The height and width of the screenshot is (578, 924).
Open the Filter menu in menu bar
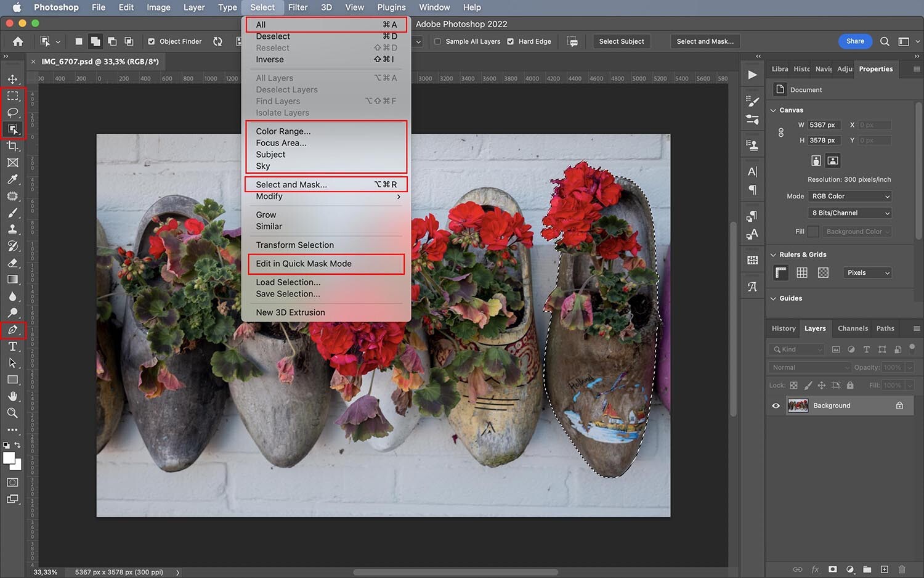(x=298, y=7)
